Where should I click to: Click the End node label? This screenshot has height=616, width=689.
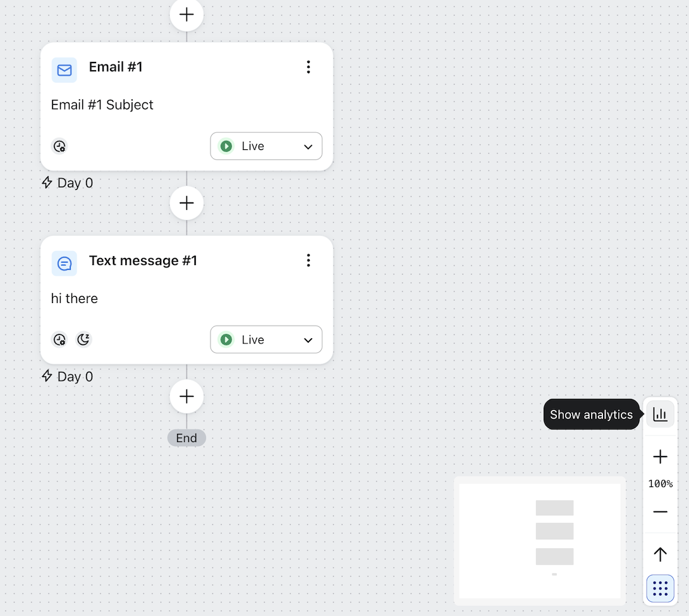[186, 438]
